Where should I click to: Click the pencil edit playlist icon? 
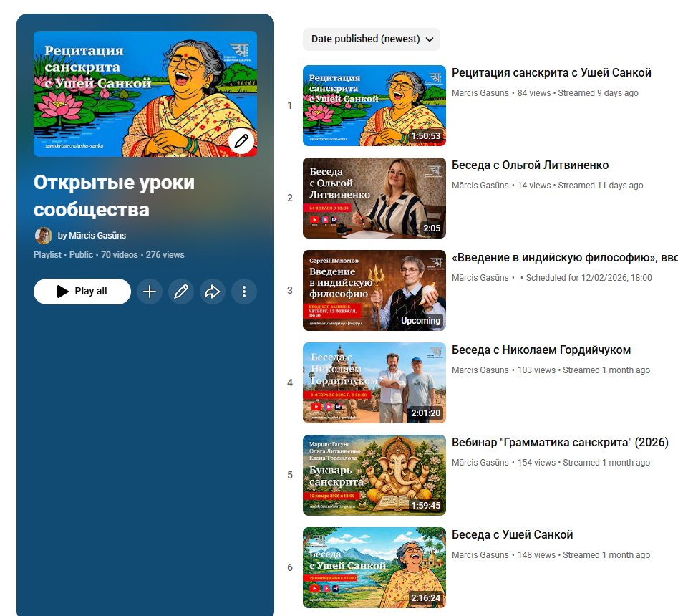pyautogui.click(x=181, y=292)
